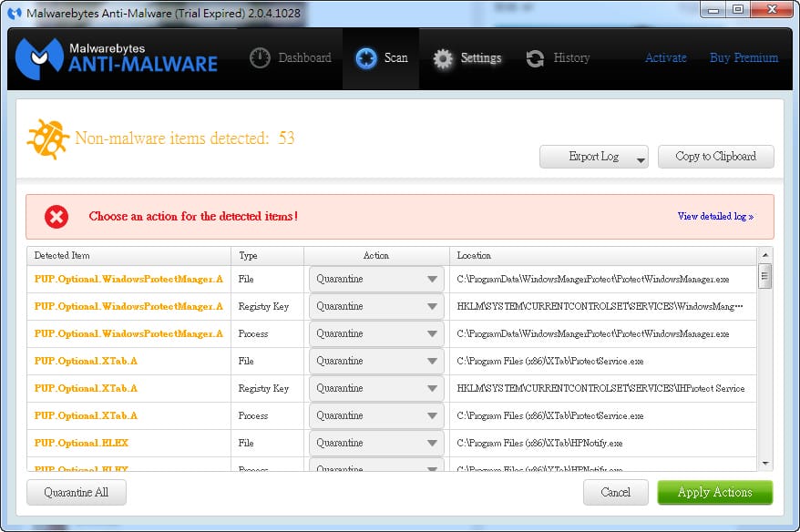Open Action dropdown for WindowsProtectManger Process row
The height and width of the screenshot is (532, 800).
(x=376, y=333)
